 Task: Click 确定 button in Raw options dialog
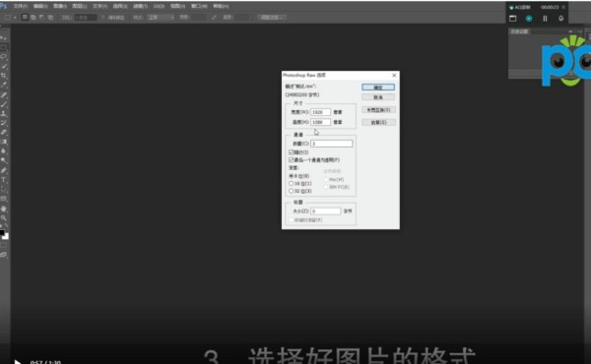[378, 88]
